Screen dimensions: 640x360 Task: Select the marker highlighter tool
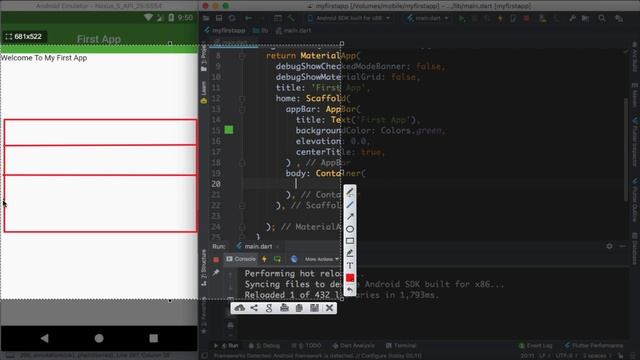[x=350, y=253]
